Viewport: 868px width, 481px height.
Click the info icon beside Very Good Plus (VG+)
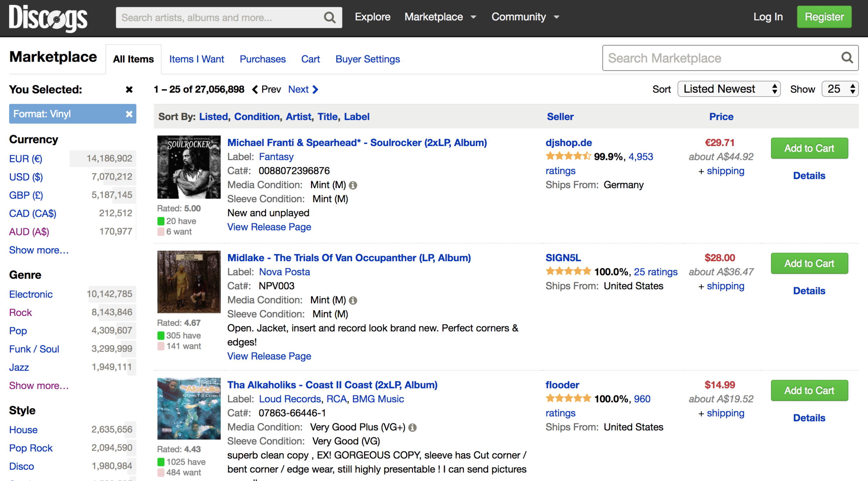pyautogui.click(x=413, y=428)
